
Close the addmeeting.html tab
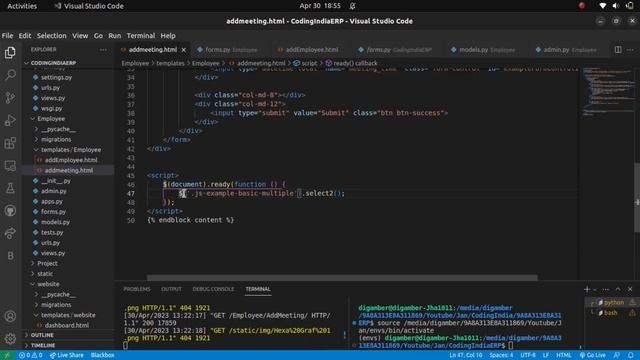point(184,50)
